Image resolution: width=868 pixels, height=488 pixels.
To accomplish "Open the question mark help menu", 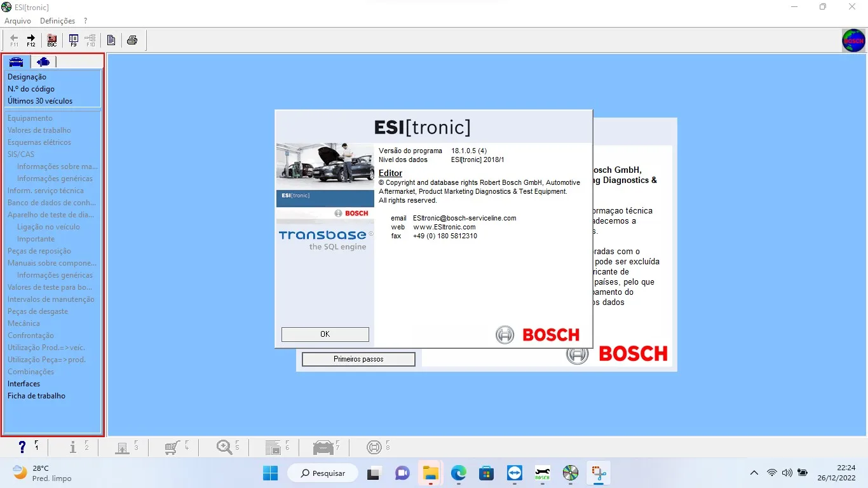I will click(x=86, y=21).
